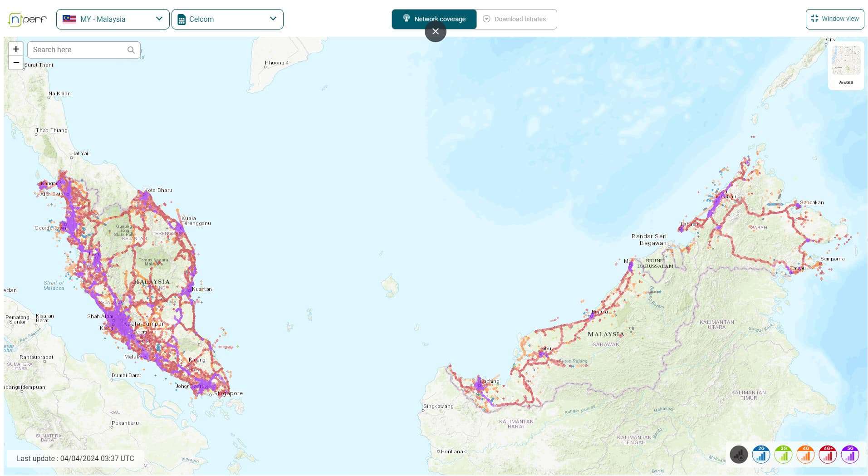Expand the Download bitrates chevron
Viewport: 868px width, 476px height.
click(486, 19)
